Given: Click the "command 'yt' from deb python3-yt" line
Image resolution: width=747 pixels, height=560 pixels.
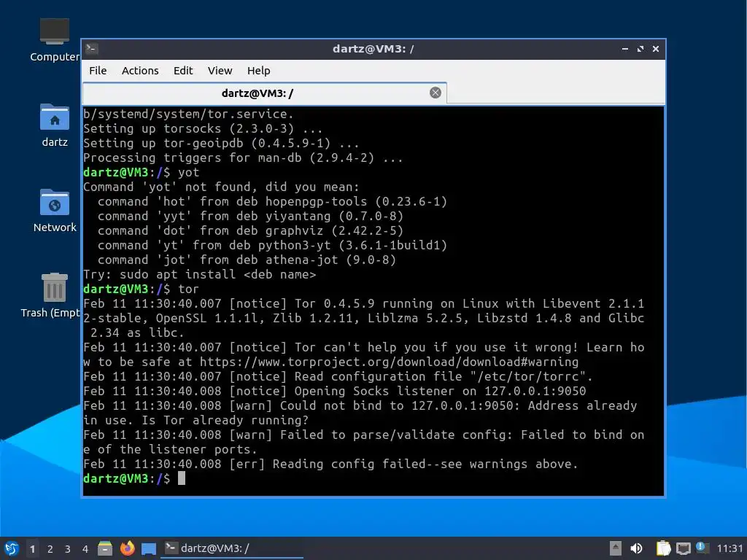Looking at the screenshot, I should pyautogui.click(x=272, y=246).
